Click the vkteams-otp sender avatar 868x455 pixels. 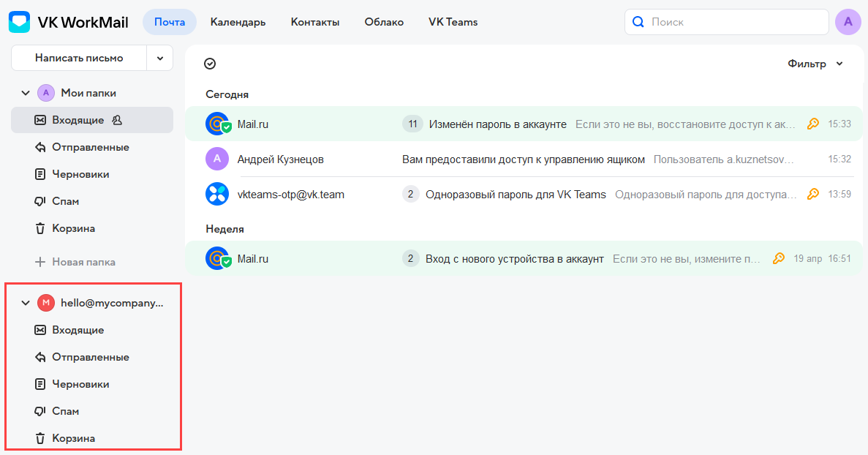tap(217, 195)
